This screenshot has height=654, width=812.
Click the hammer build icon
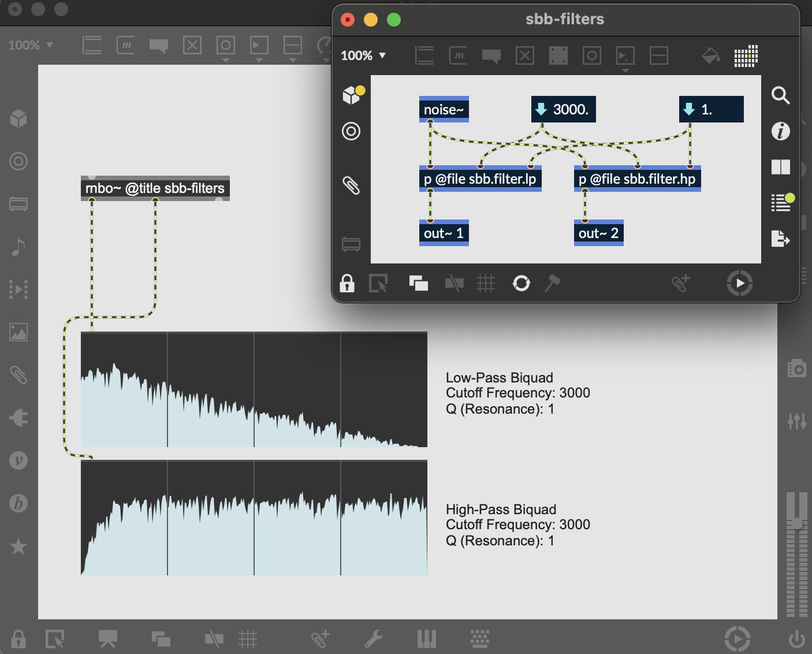(552, 283)
